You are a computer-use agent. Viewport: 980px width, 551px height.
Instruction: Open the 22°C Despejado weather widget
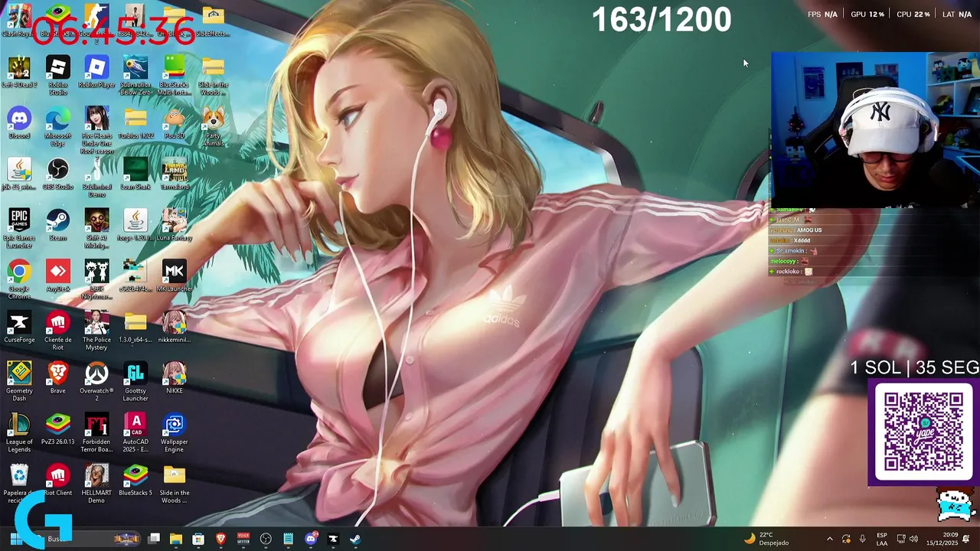coord(766,539)
